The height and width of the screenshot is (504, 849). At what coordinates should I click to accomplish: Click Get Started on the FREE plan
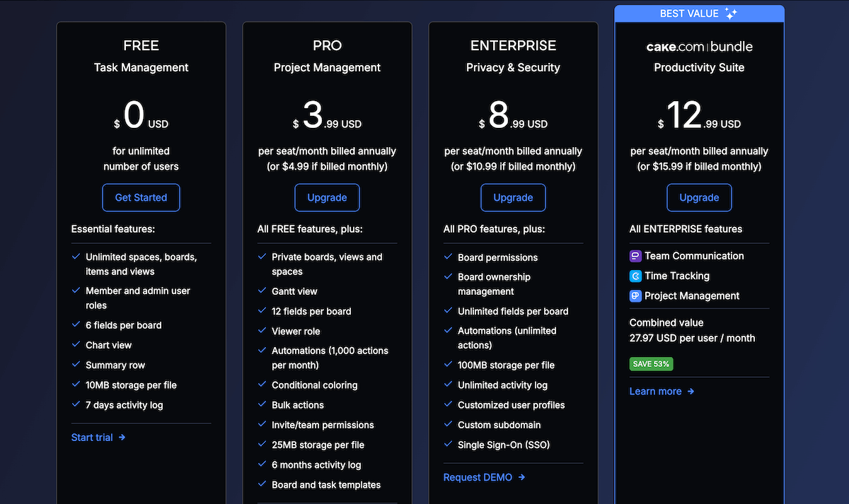(141, 197)
